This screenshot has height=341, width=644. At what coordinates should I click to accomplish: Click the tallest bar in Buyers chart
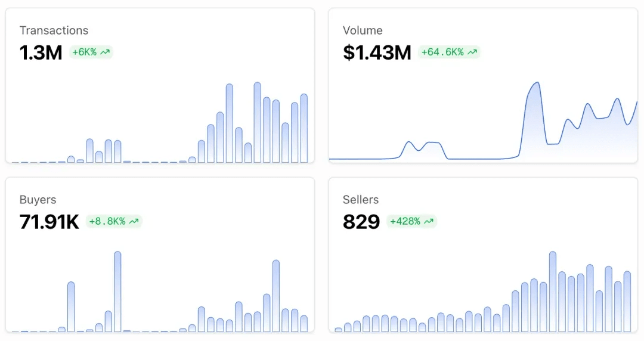(x=117, y=292)
